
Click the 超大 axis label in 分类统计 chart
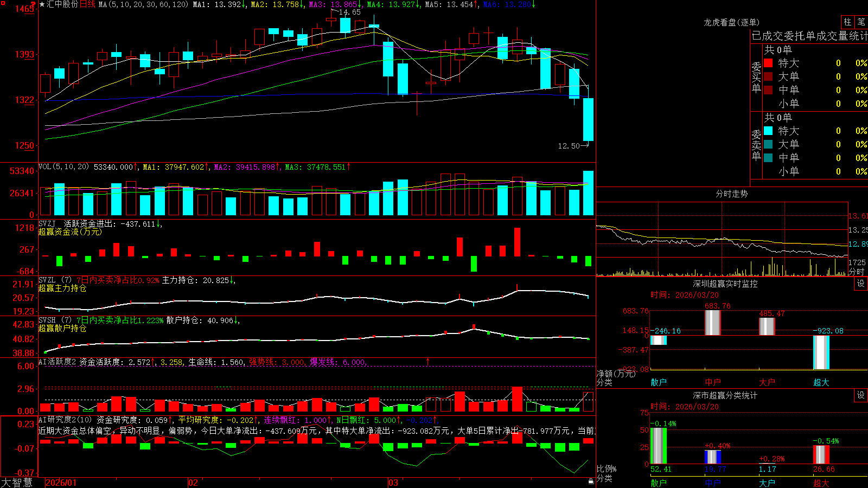pos(821,483)
